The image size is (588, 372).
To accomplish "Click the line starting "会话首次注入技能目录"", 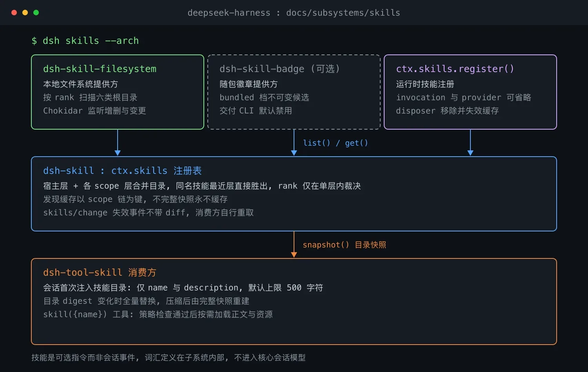I will click(183, 288).
